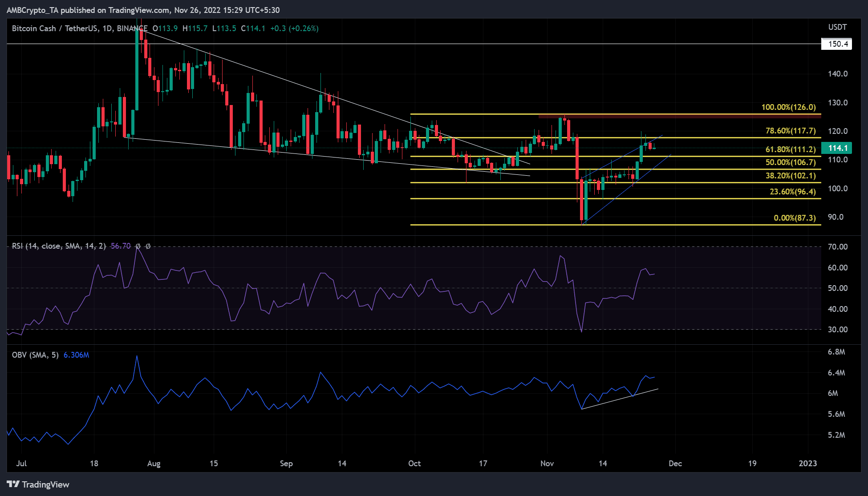This screenshot has width=868, height=496.
Task: Open the RSI (14, close, SMA) indicator legend
Action: 59,246
